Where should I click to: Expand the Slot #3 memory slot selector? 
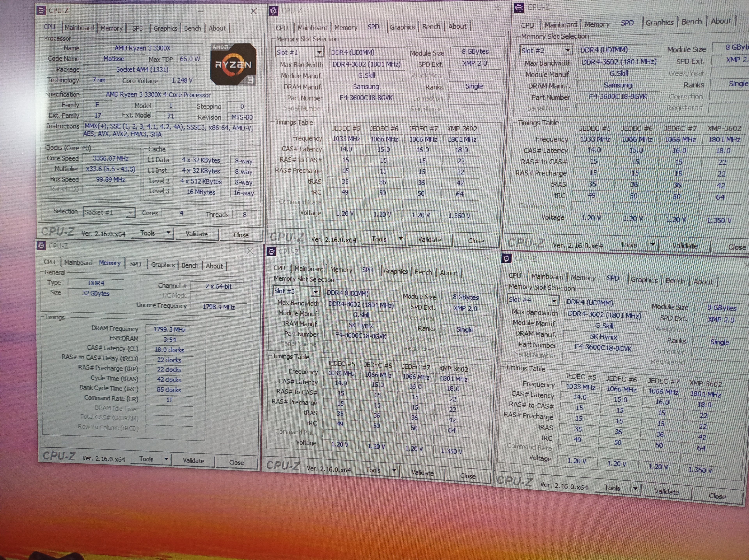coord(315,292)
